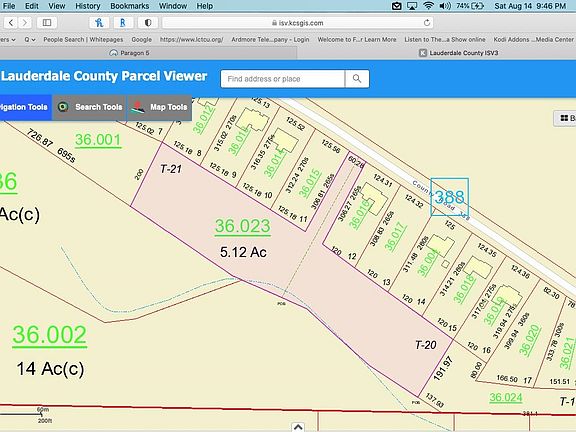Open the Window menu
Viewport: 576px width, 432px height.
[173, 6]
